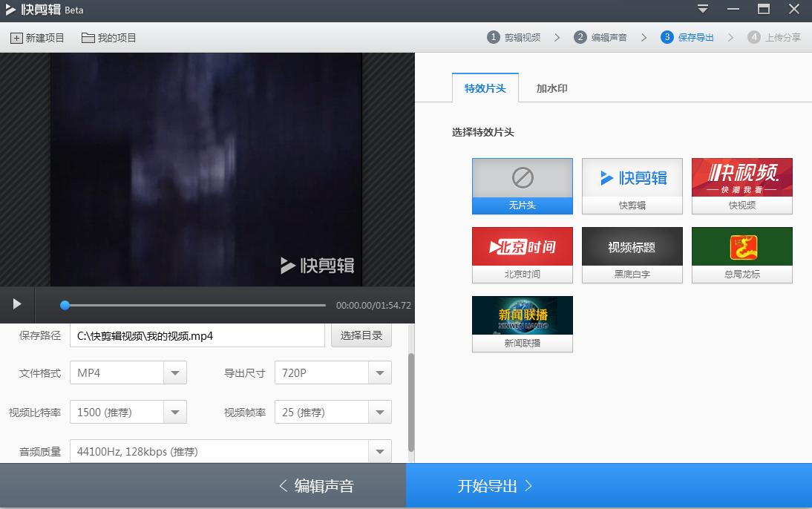Viewport: 812px width, 509px height.
Task: Open the 导出尺寸 resolution dropdown
Action: point(380,372)
